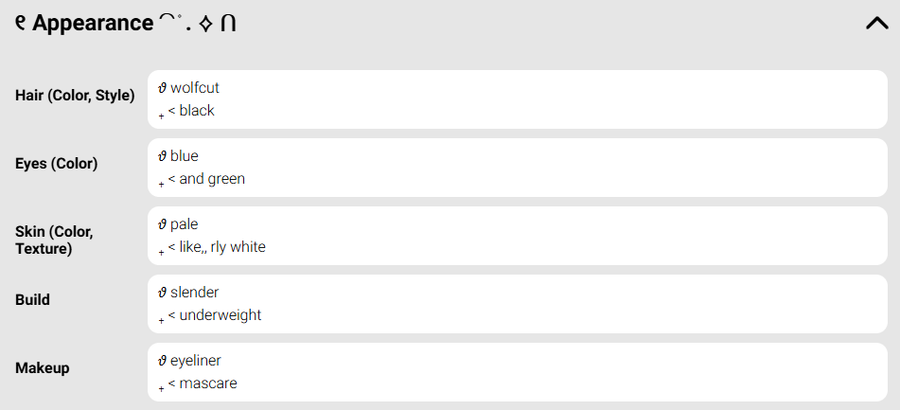The height and width of the screenshot is (410, 900).
Task: Click the Makeup input field
Action: [517, 371]
